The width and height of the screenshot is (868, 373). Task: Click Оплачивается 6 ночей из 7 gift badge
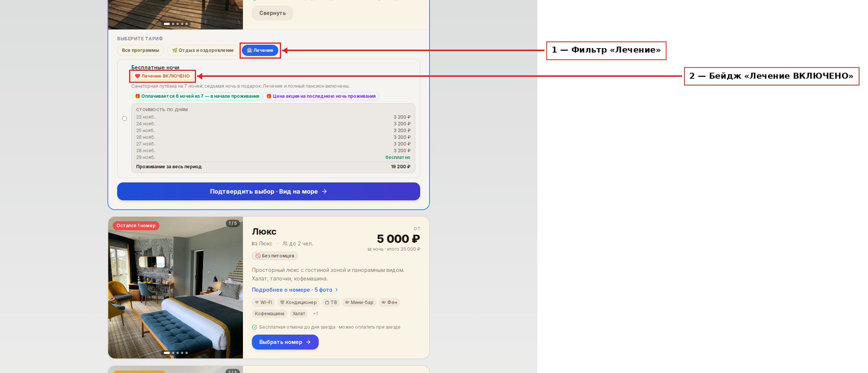tap(197, 96)
